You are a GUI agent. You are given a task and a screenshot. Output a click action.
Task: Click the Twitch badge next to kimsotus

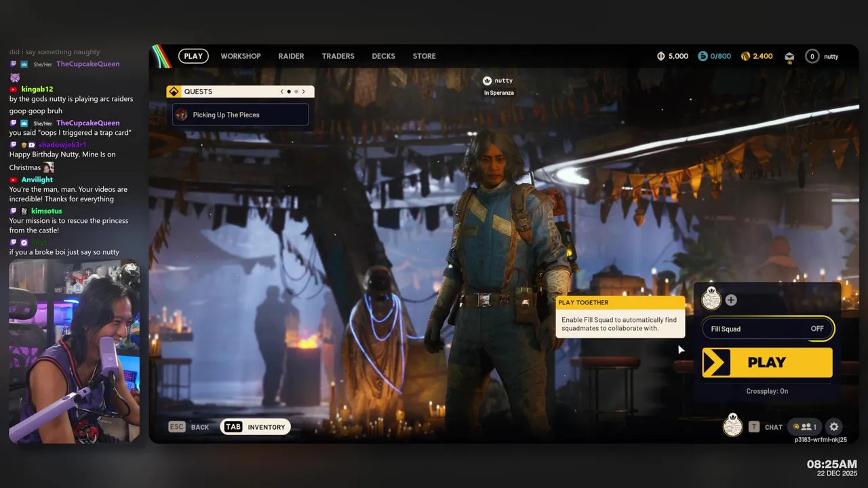(x=14, y=211)
